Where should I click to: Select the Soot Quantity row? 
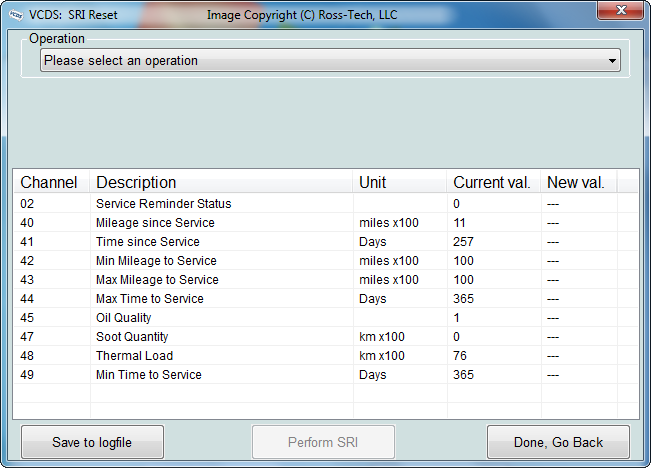point(132,337)
